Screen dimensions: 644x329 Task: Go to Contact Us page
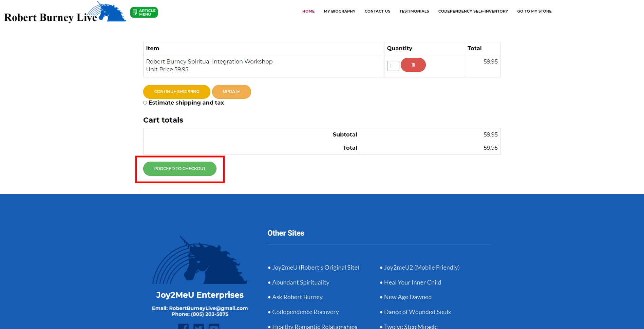point(377,11)
